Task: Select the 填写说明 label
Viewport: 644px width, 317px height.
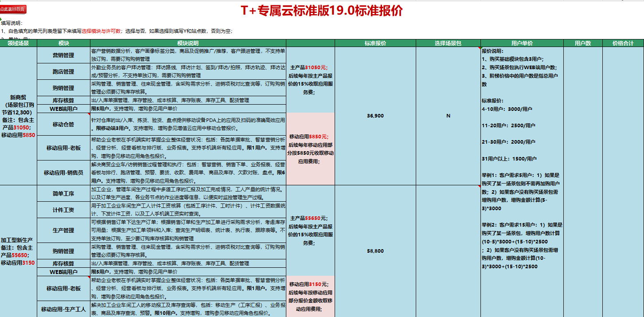Action: click(12, 23)
